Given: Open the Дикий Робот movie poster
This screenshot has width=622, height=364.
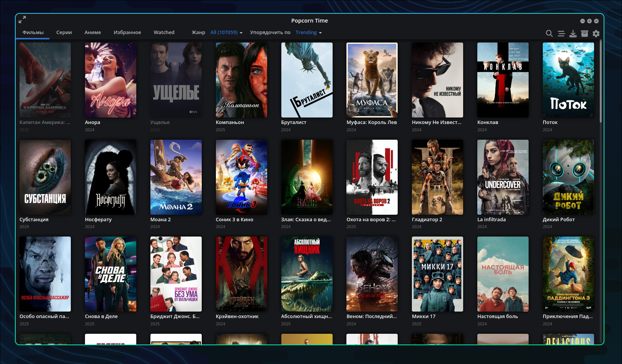Looking at the screenshot, I should point(568,177).
